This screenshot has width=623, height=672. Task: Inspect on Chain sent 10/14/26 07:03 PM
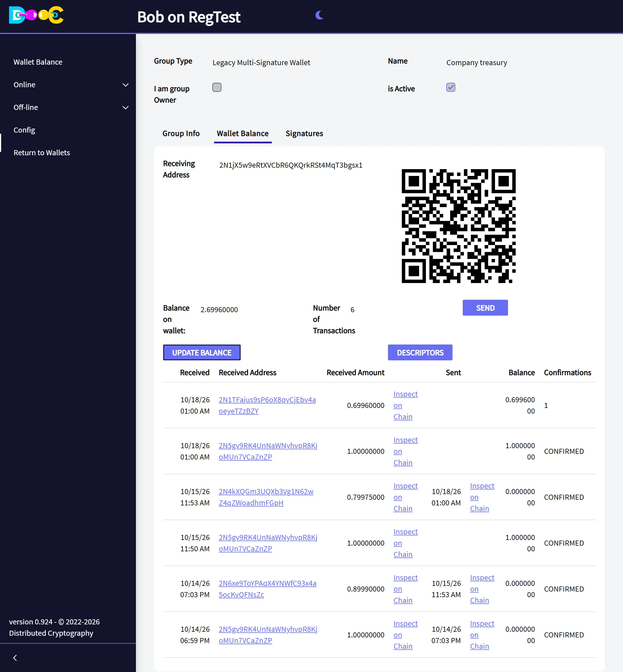tap(482, 635)
